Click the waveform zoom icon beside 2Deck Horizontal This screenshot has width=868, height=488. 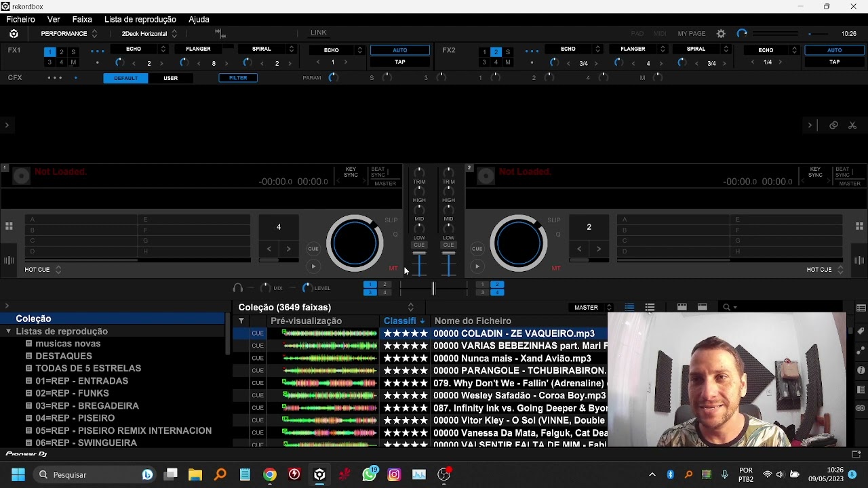click(x=220, y=33)
